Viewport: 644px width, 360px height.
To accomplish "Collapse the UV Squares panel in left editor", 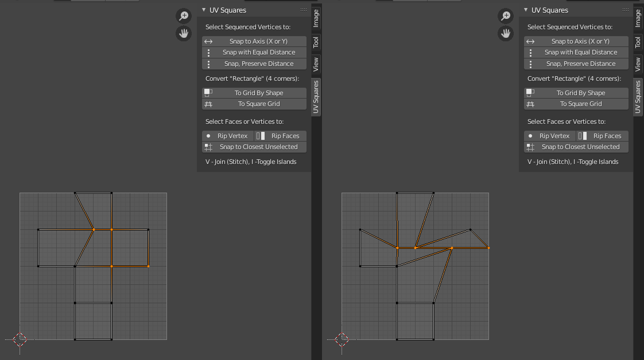I will pos(204,10).
